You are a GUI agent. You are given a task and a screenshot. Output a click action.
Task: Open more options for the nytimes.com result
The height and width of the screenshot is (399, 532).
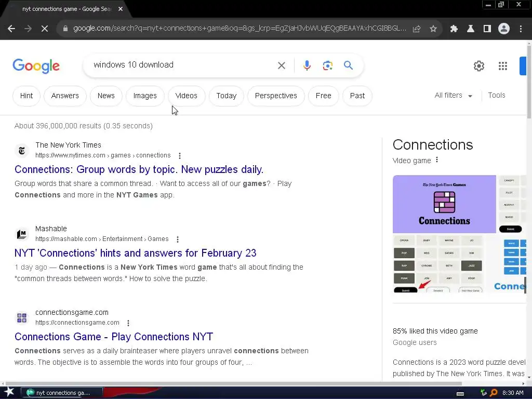tap(179, 156)
